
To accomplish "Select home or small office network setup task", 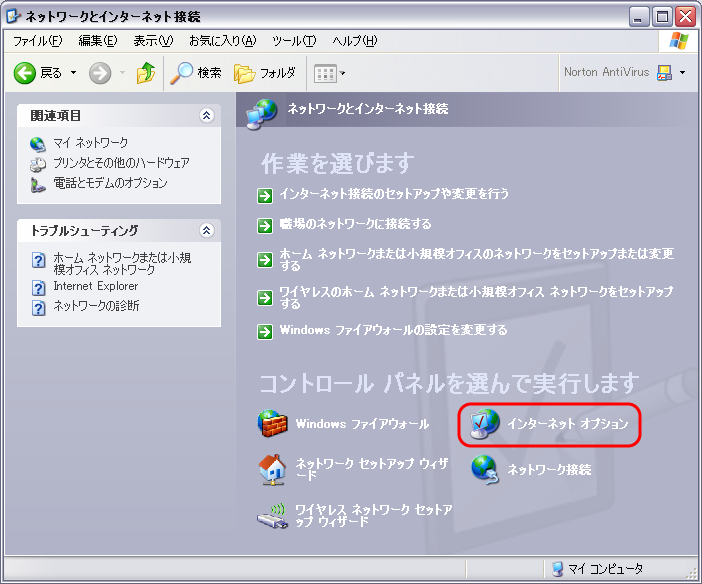I will click(476, 260).
